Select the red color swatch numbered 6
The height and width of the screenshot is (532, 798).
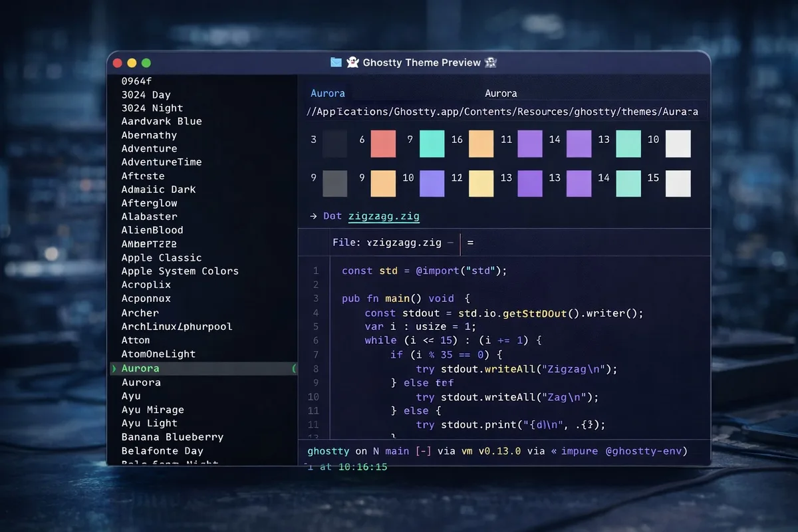pos(383,144)
